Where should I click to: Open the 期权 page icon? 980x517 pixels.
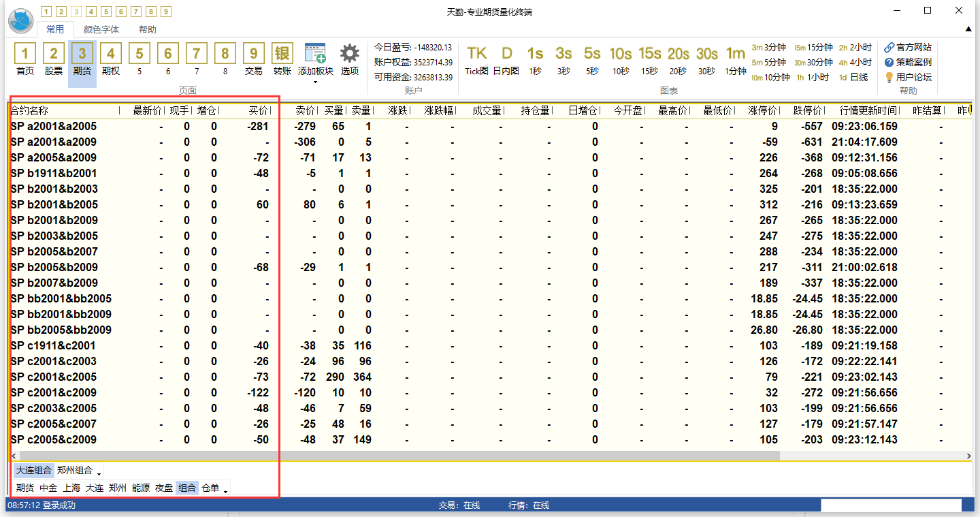[x=111, y=60]
